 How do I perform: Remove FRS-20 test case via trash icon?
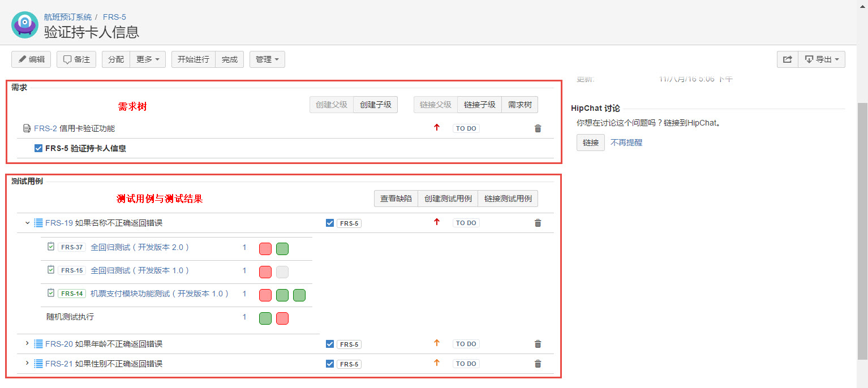click(538, 344)
